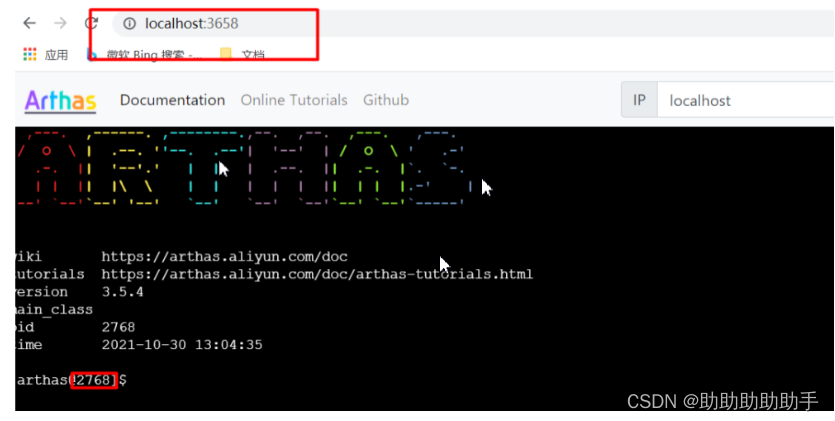Image resolution: width=835 pixels, height=421 pixels.
Task: Click the IP label beside input
Action: 639,100
